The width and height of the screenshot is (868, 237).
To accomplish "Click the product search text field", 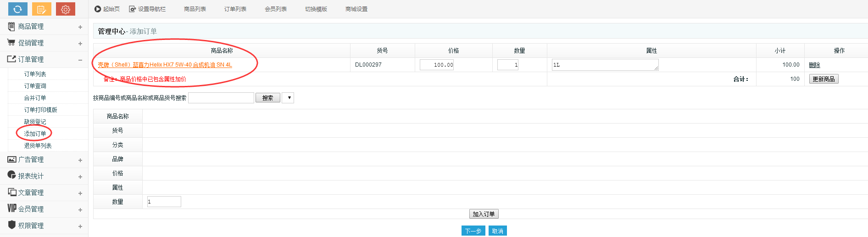I will click(x=221, y=98).
